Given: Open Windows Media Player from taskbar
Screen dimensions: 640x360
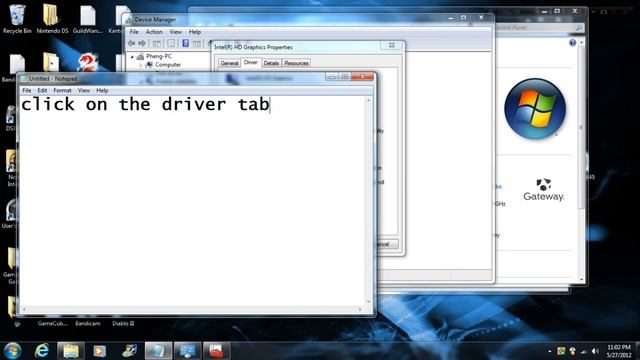Looking at the screenshot, I should tap(99, 351).
